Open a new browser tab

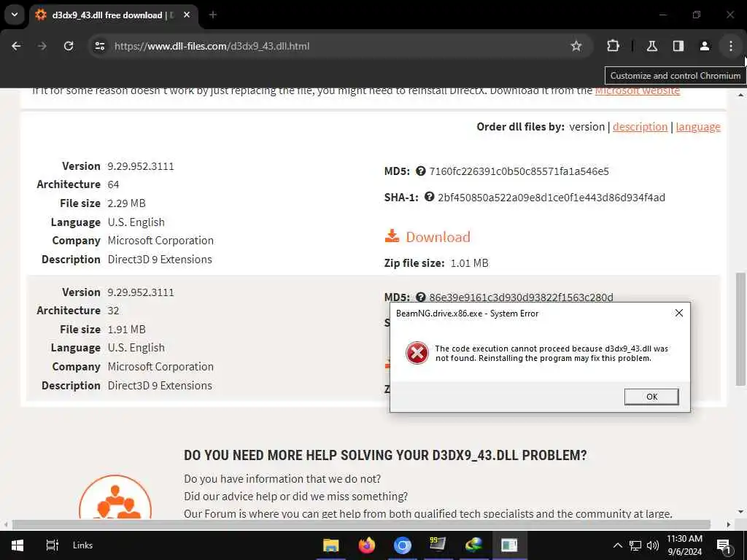(x=213, y=15)
